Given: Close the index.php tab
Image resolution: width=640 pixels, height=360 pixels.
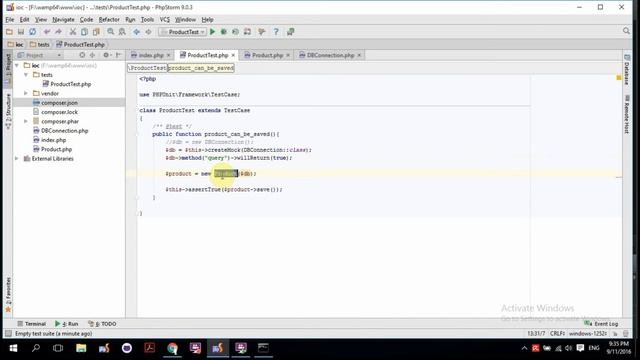Looking at the screenshot, I should (169, 55).
